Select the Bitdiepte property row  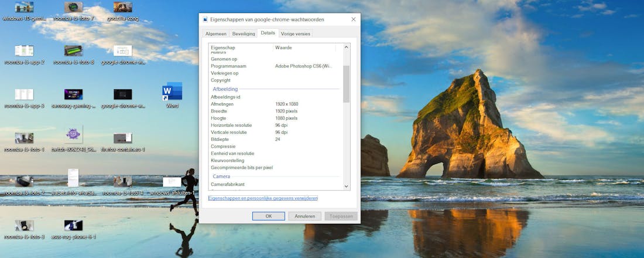click(276, 140)
